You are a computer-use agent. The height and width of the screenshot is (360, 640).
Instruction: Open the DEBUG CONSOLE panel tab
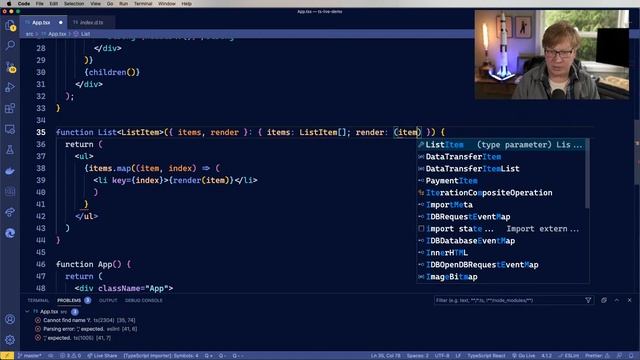[x=144, y=300]
